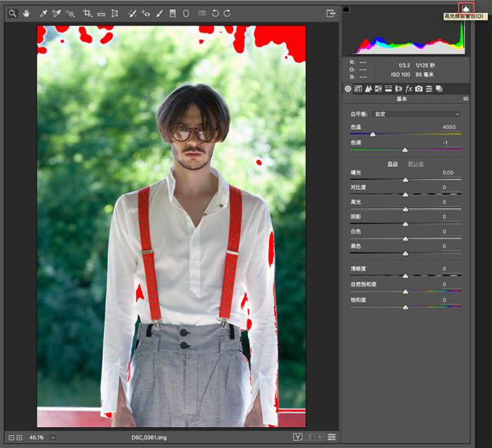Zoom out with the minus button

(12, 437)
